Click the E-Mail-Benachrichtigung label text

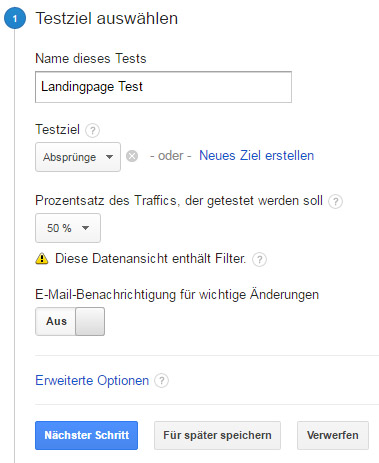pyautogui.click(x=177, y=295)
